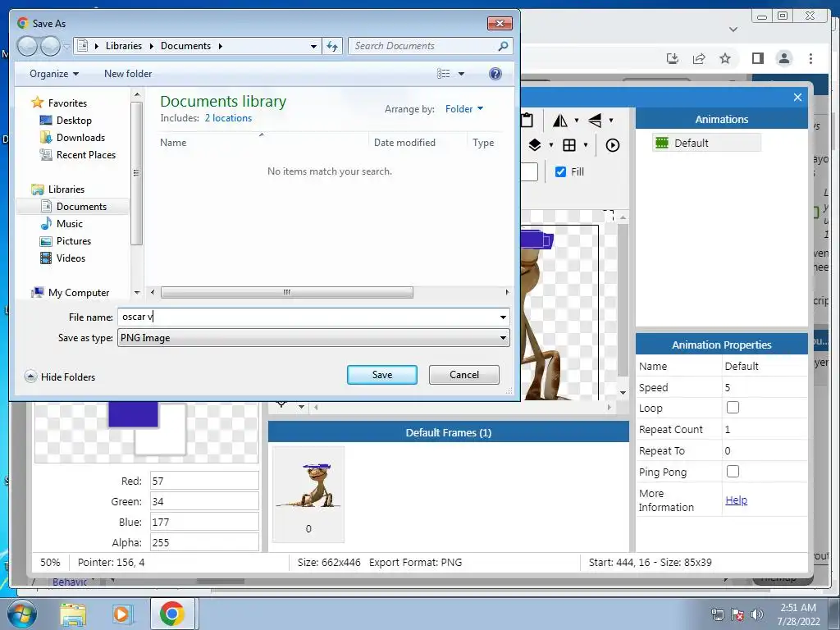Play the animation preview with circled play icon
Image resolution: width=840 pixels, height=630 pixels.
tap(612, 144)
